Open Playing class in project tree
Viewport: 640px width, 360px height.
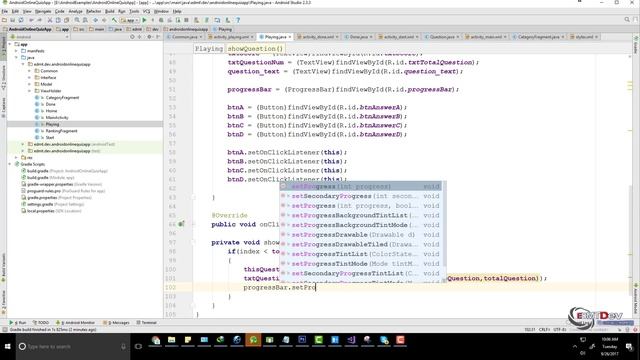(x=52, y=124)
